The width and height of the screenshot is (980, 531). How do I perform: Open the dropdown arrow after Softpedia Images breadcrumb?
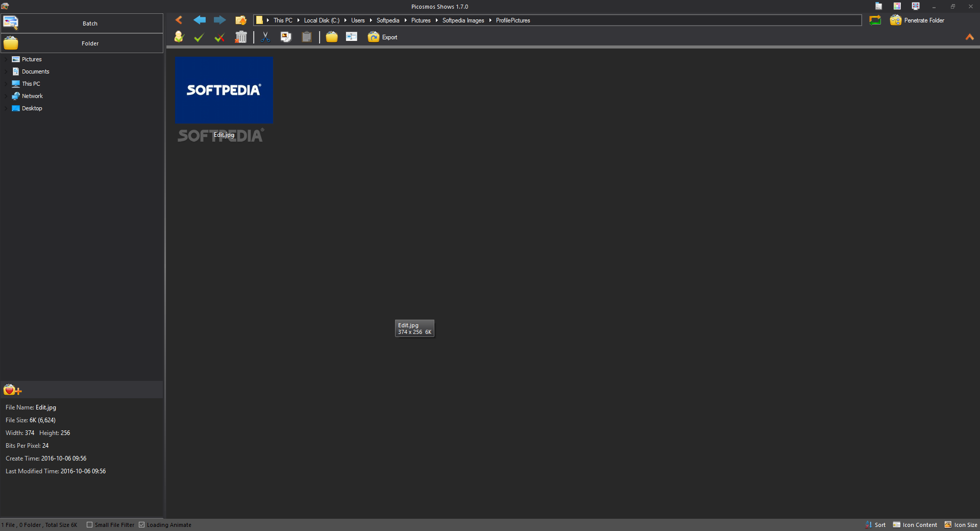click(490, 20)
